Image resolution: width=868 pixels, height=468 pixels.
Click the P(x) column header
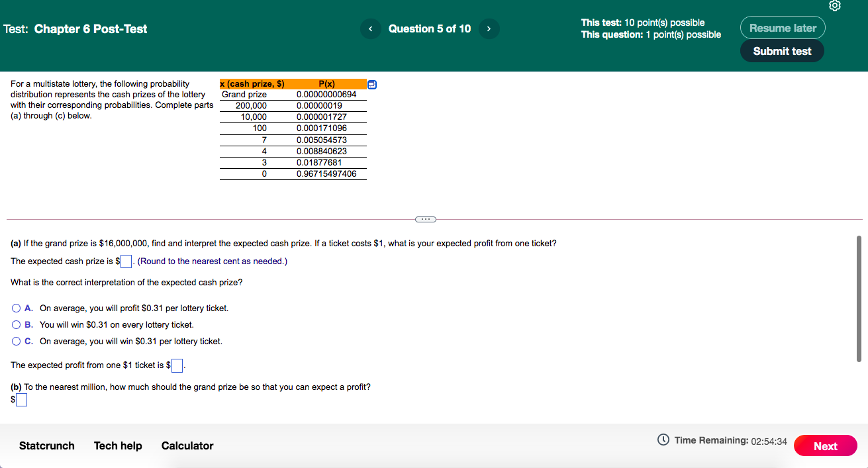pyautogui.click(x=326, y=84)
